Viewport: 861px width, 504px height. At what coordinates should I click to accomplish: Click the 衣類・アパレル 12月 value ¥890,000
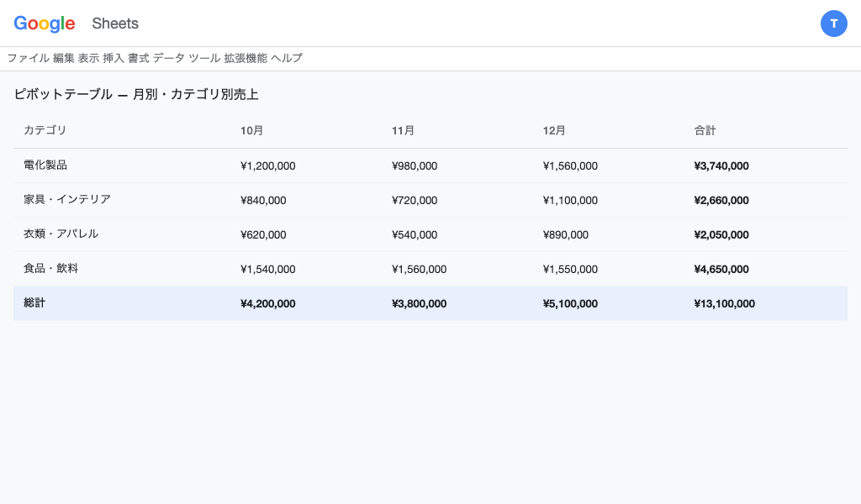[566, 234]
